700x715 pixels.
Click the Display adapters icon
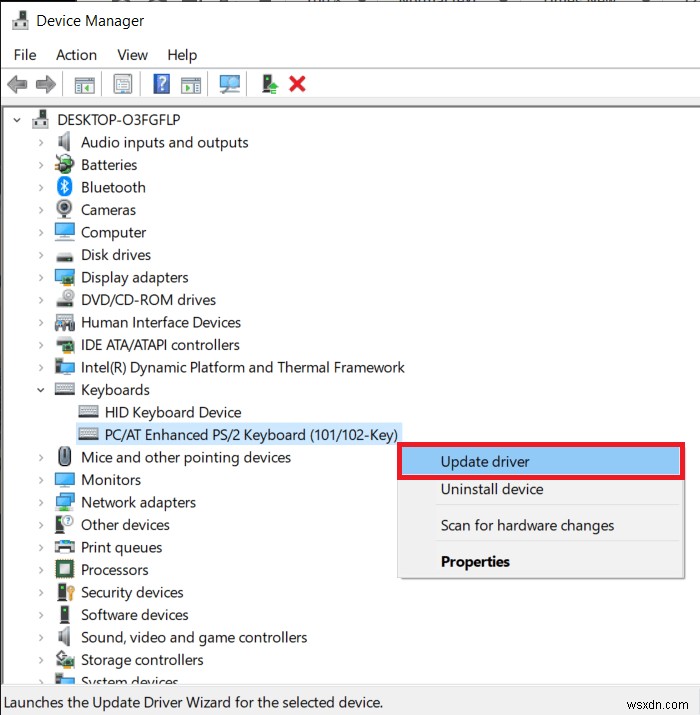(64, 277)
